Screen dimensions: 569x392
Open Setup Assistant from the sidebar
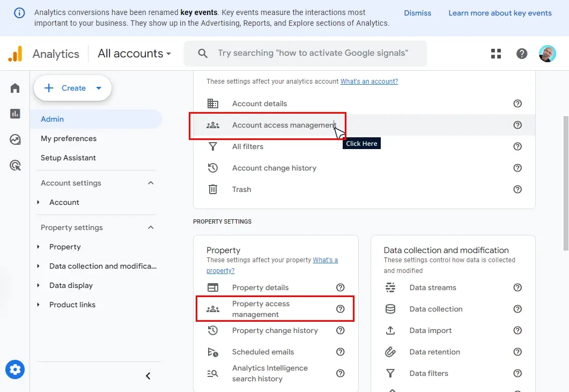click(68, 158)
